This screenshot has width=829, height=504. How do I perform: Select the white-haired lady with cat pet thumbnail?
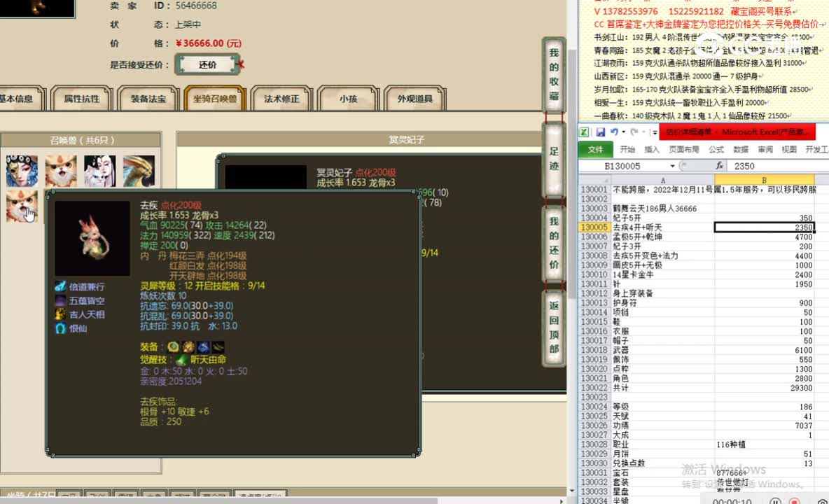[x=100, y=171]
